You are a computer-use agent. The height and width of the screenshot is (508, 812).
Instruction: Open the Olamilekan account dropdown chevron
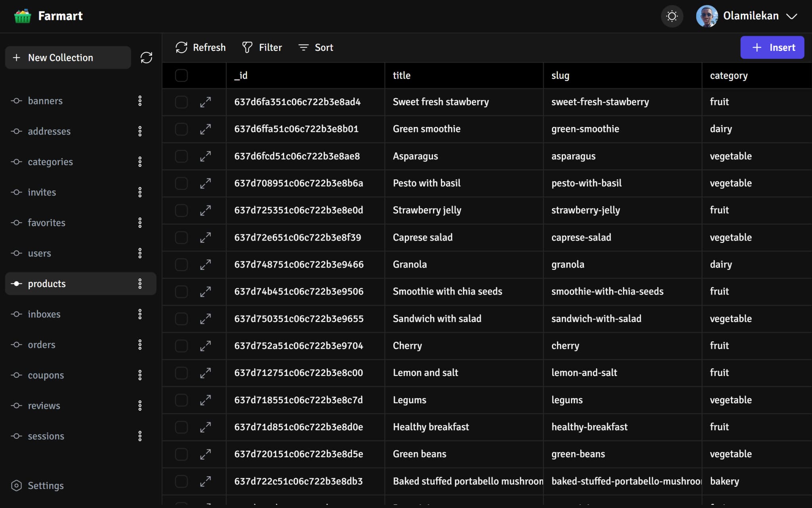point(791,16)
